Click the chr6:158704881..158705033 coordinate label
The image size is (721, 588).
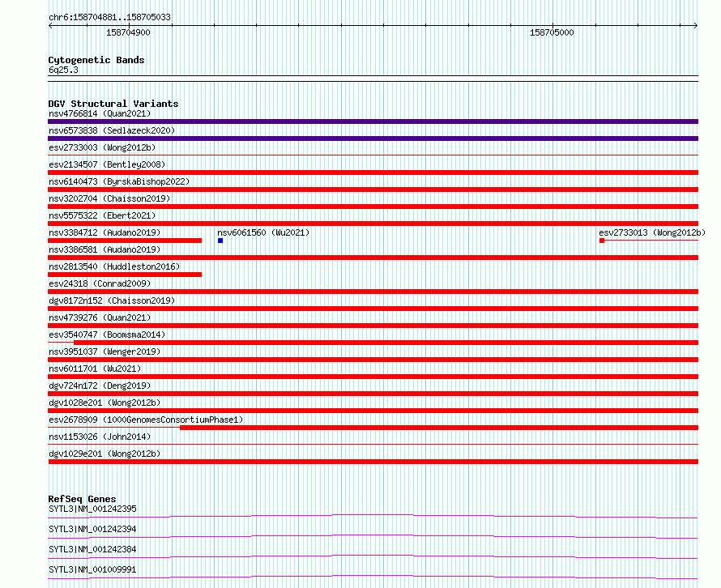click(x=109, y=17)
